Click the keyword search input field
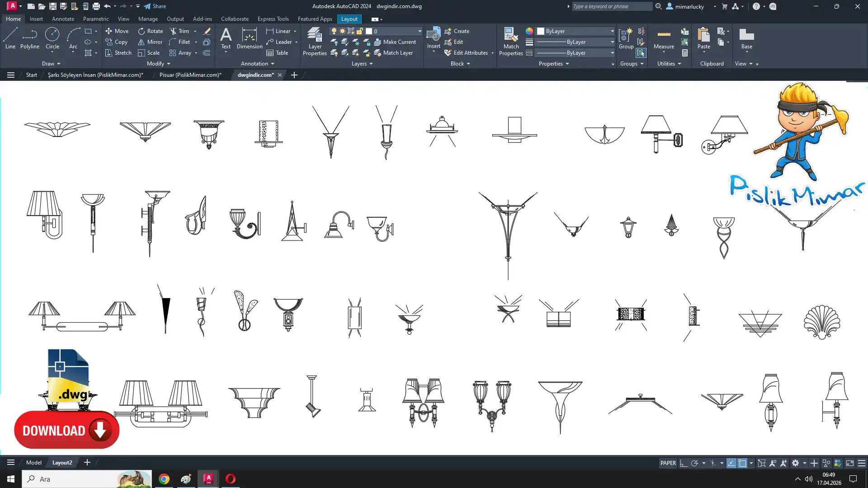Viewport: 868px width, 488px height. click(611, 6)
